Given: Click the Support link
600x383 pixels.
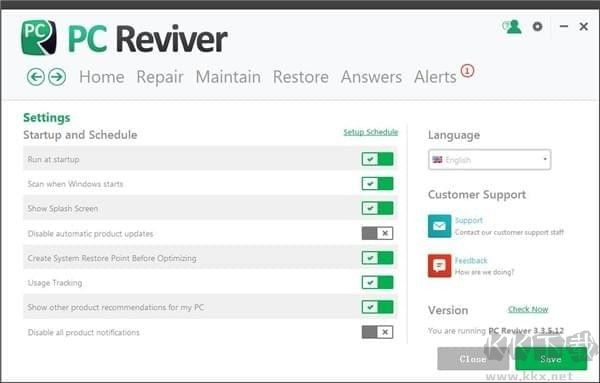Looking at the screenshot, I should pos(469,220).
